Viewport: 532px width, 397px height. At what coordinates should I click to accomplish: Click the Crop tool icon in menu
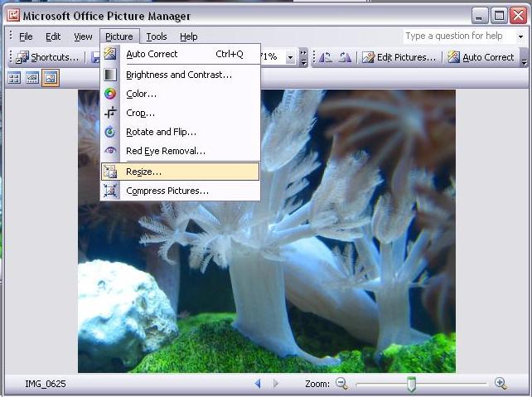click(x=110, y=113)
